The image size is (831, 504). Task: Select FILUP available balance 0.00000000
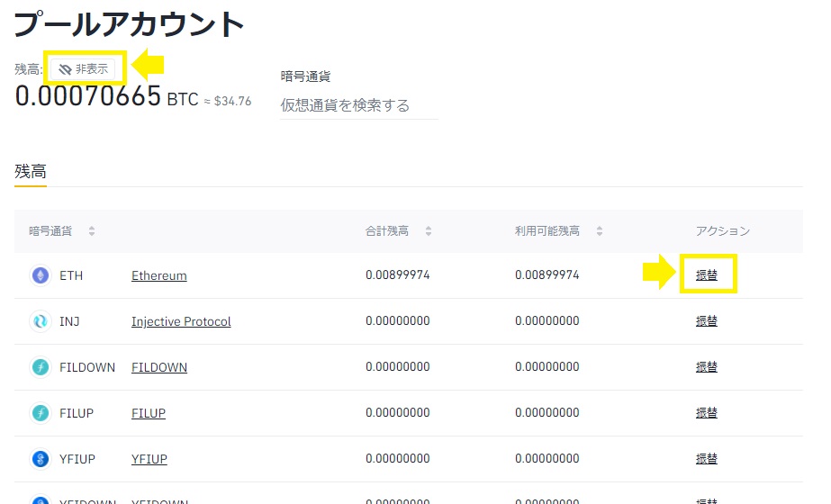[x=546, y=412]
